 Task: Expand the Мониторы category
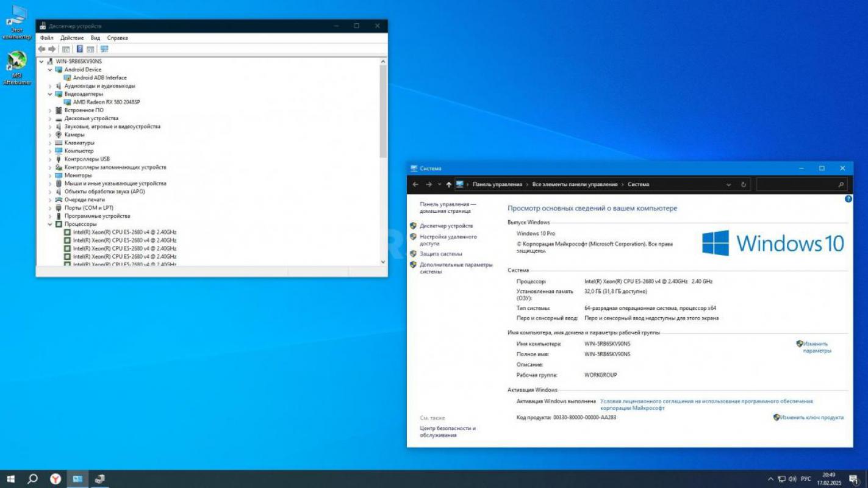click(x=50, y=175)
